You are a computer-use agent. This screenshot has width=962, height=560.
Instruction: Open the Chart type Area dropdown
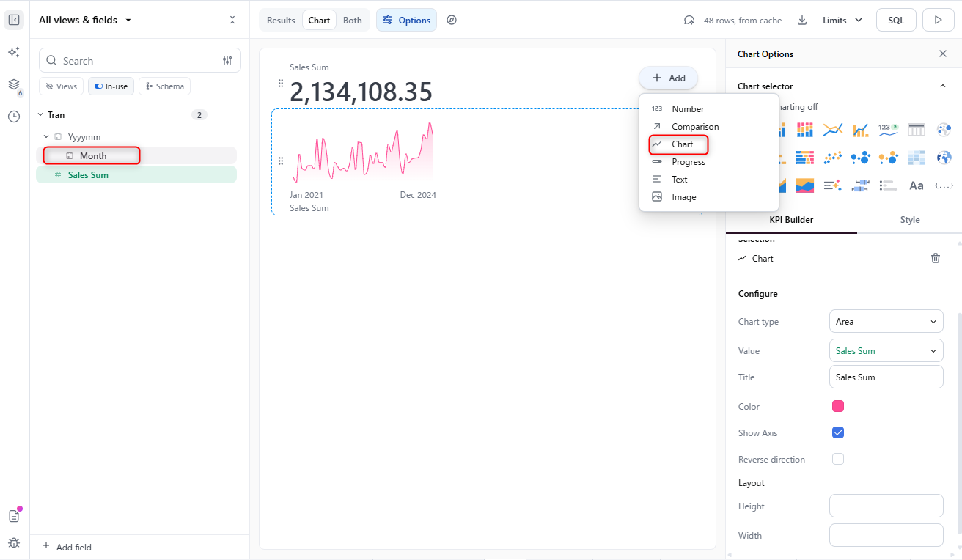pyautogui.click(x=886, y=322)
